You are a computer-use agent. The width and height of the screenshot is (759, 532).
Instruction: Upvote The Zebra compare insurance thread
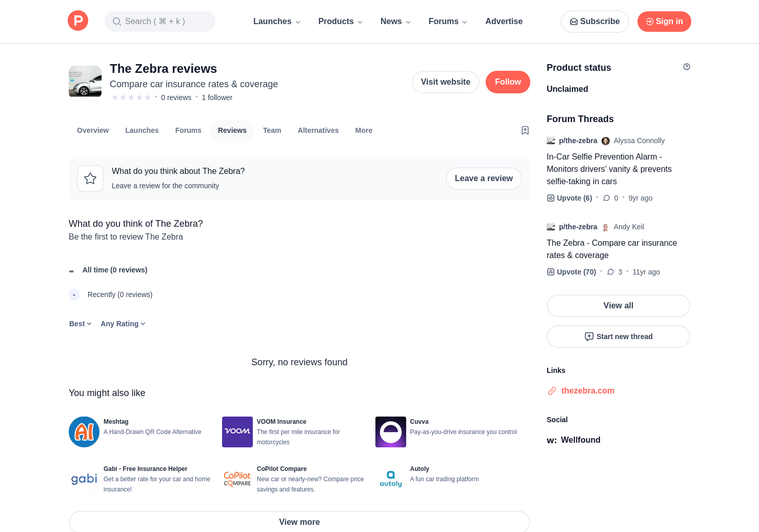[x=571, y=272]
